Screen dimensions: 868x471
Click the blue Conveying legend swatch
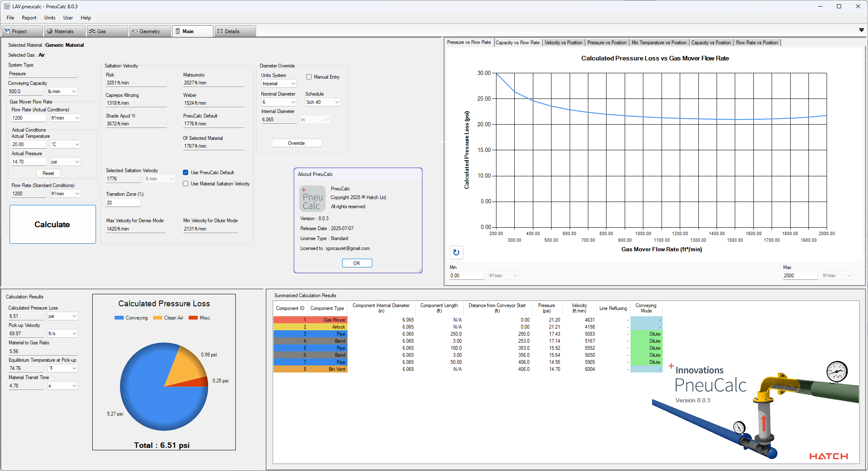119,317
